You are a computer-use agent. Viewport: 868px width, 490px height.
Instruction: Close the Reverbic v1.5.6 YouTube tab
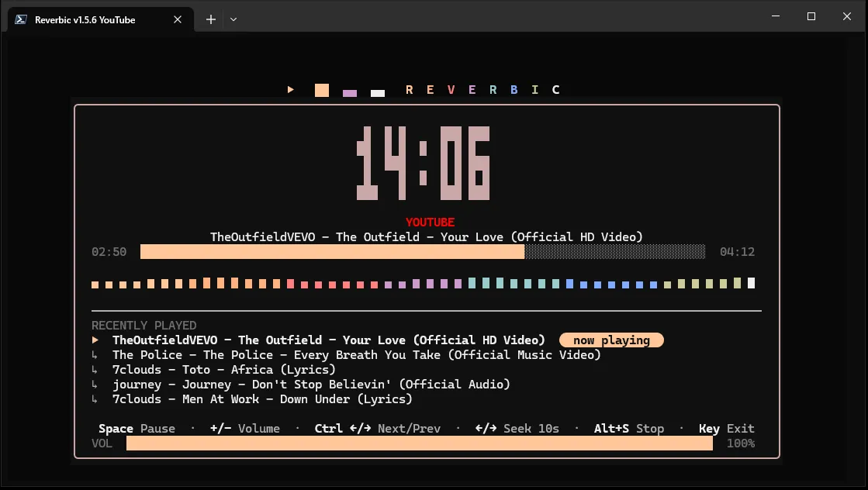click(x=177, y=19)
